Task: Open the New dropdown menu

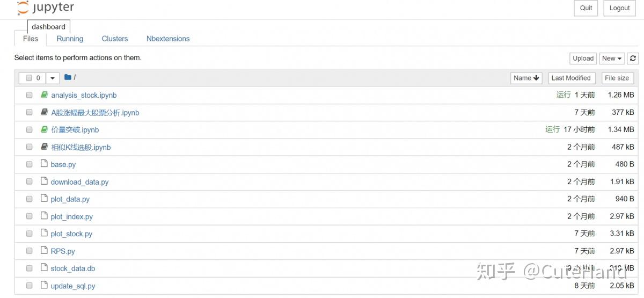Action: [x=612, y=59]
